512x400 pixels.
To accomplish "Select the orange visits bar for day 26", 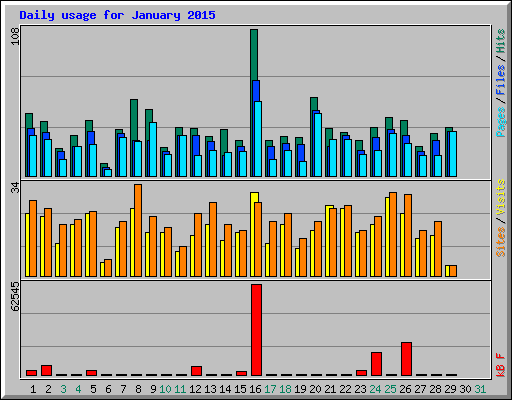I will point(408,235).
